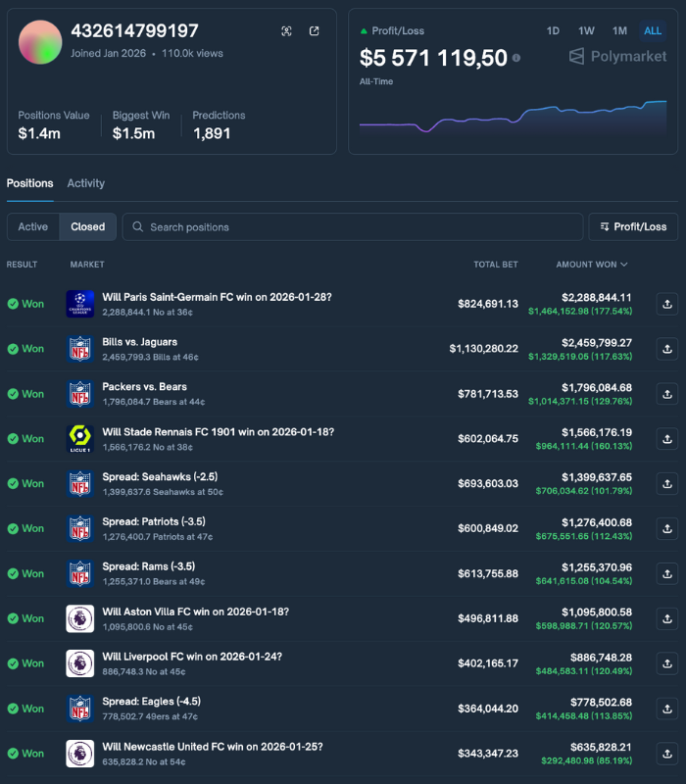The height and width of the screenshot is (784, 686).
Task: Click the $1,464,152.98 (177.54%) profit value
Action: pos(580,312)
